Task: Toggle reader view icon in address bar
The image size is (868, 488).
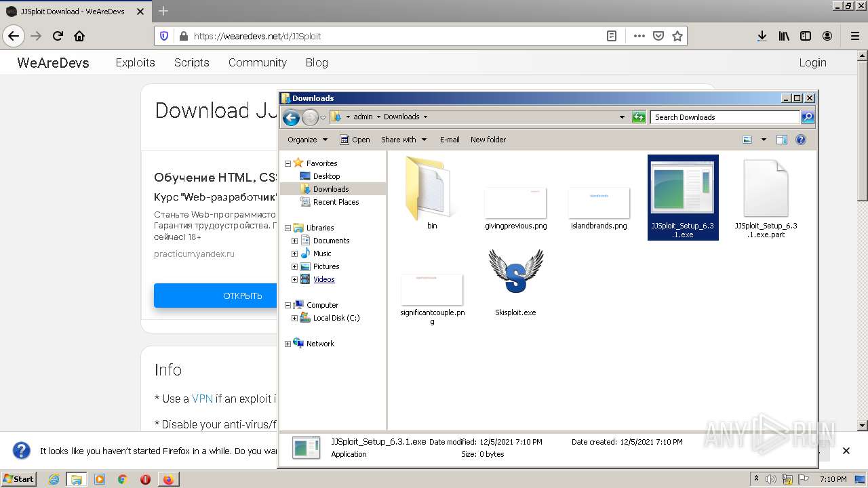Action: point(612,36)
